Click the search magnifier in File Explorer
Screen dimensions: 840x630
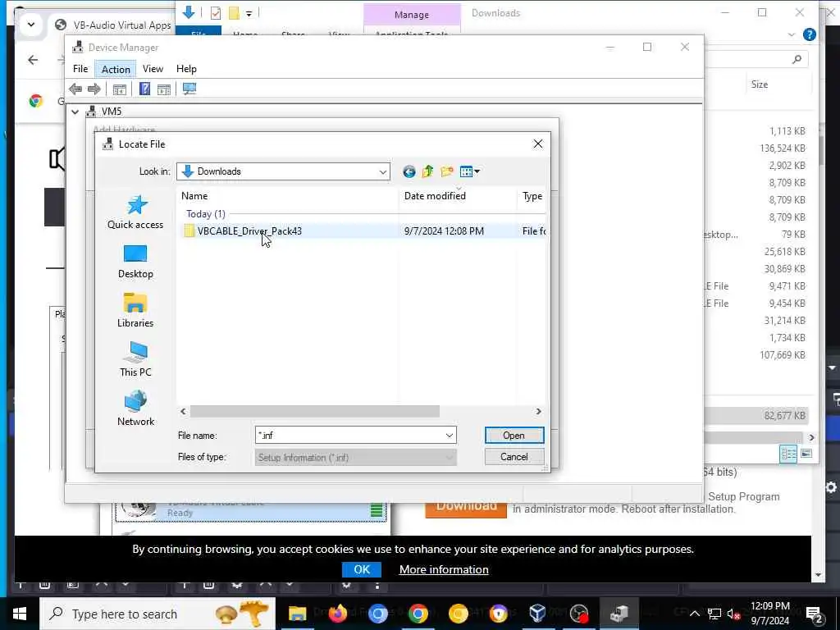coord(797,59)
